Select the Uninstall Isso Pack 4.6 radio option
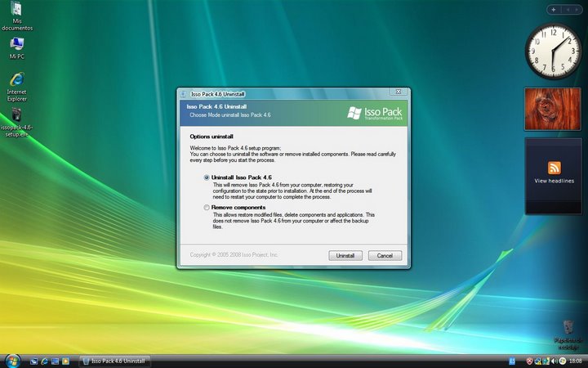Screen dimensions: 588x368 click(207, 177)
